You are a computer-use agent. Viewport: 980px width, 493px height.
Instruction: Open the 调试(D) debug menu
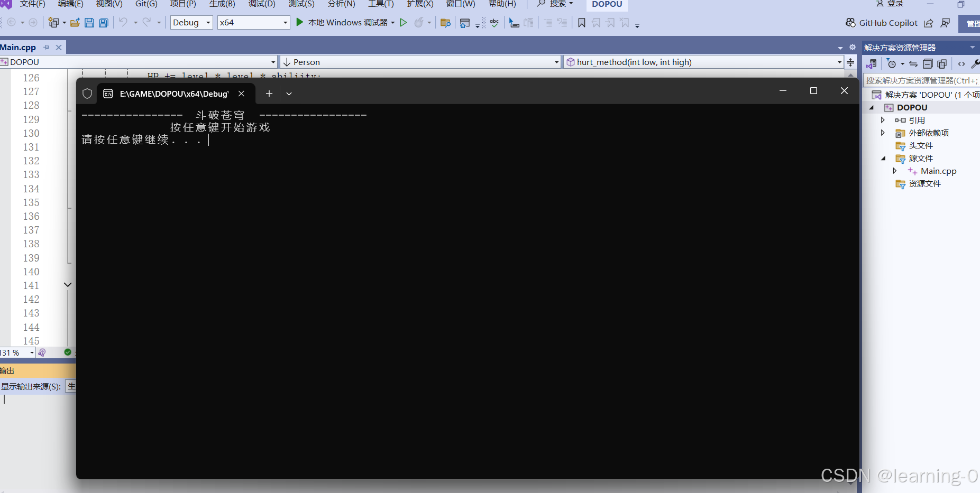coord(262,4)
